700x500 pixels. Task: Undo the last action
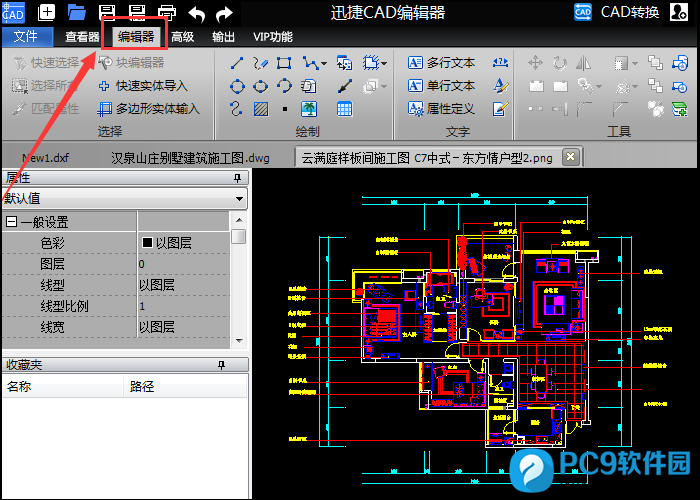pyautogui.click(x=196, y=13)
